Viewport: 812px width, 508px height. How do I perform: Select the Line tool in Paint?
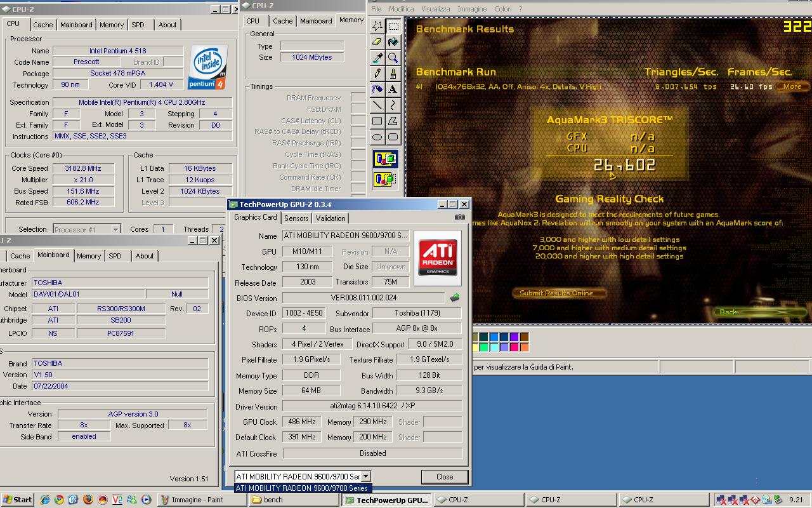click(x=377, y=105)
